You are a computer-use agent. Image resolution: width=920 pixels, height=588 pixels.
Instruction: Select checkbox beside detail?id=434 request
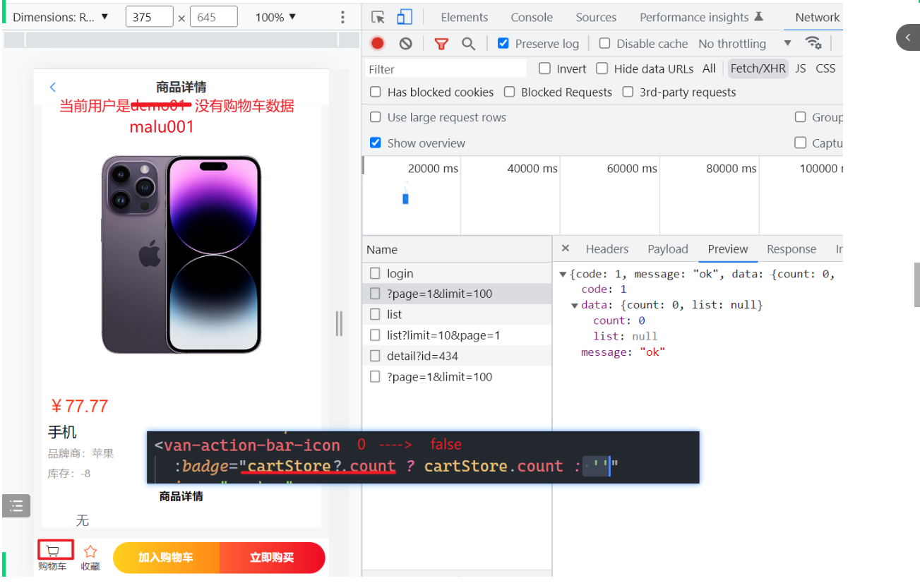(x=376, y=356)
